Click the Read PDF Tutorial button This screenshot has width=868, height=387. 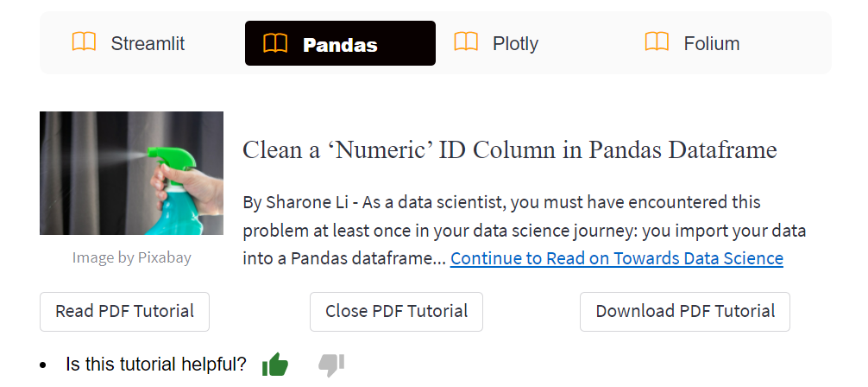tap(124, 311)
